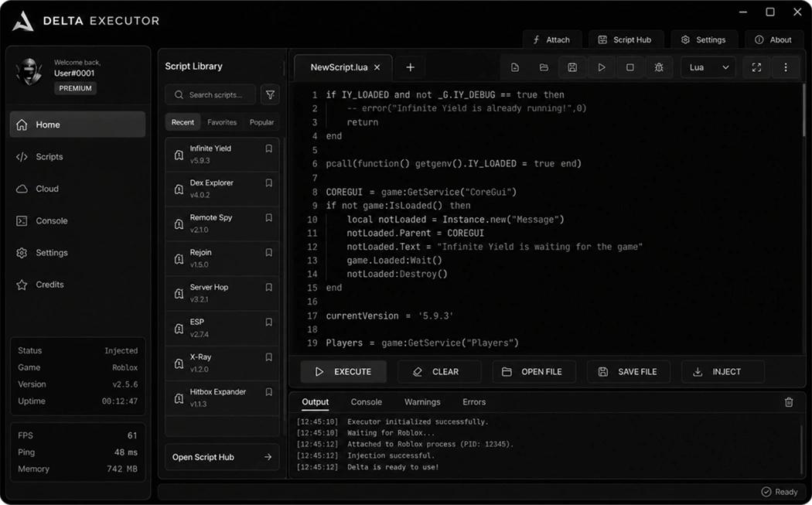Select the NewScript.lua tab

pos(343,67)
